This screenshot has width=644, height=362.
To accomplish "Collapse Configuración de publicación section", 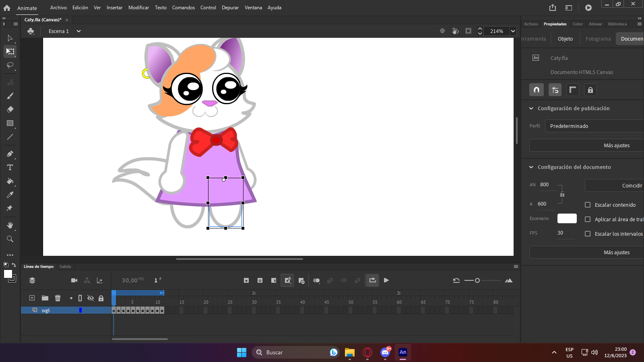I will click(x=531, y=108).
